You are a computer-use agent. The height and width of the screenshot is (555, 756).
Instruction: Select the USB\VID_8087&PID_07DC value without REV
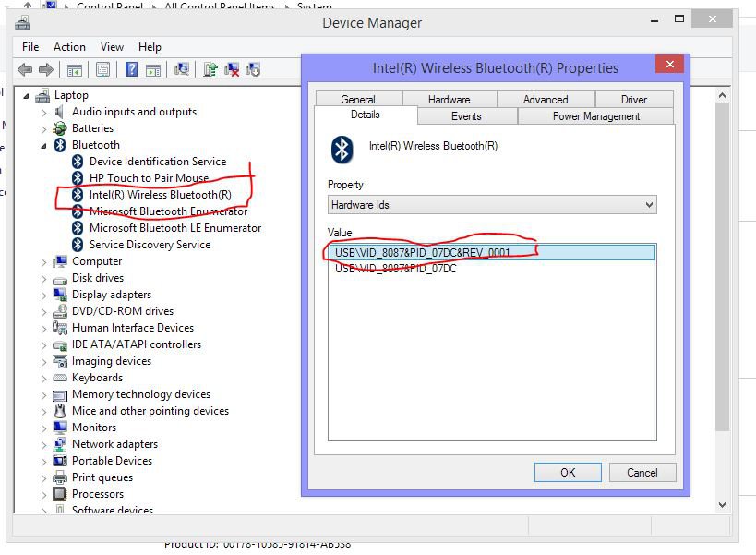[396, 269]
